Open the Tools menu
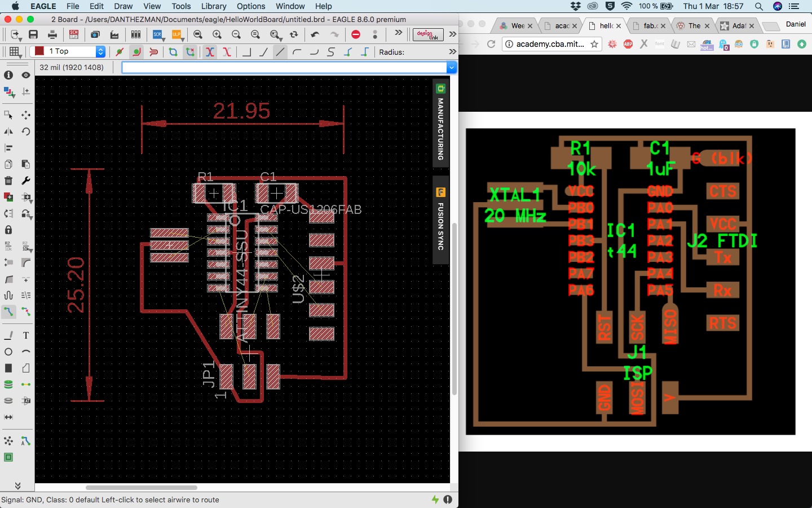Image resolution: width=812 pixels, height=508 pixels. (x=181, y=6)
